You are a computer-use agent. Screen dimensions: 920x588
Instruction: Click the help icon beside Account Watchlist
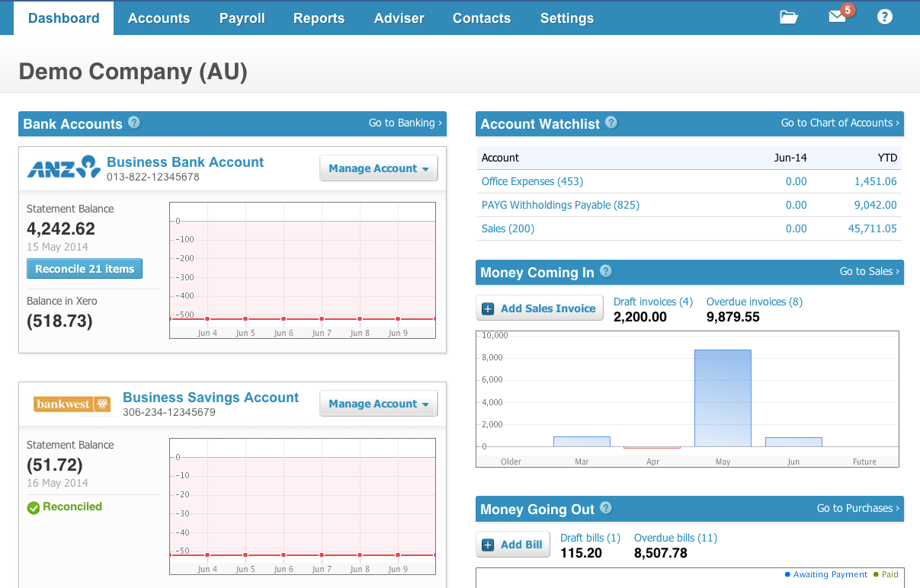click(611, 123)
